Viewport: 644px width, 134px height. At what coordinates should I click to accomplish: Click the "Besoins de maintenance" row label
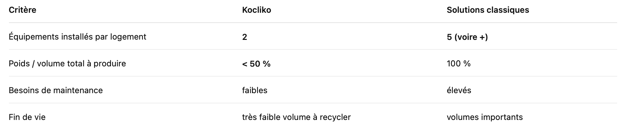[x=56, y=90]
